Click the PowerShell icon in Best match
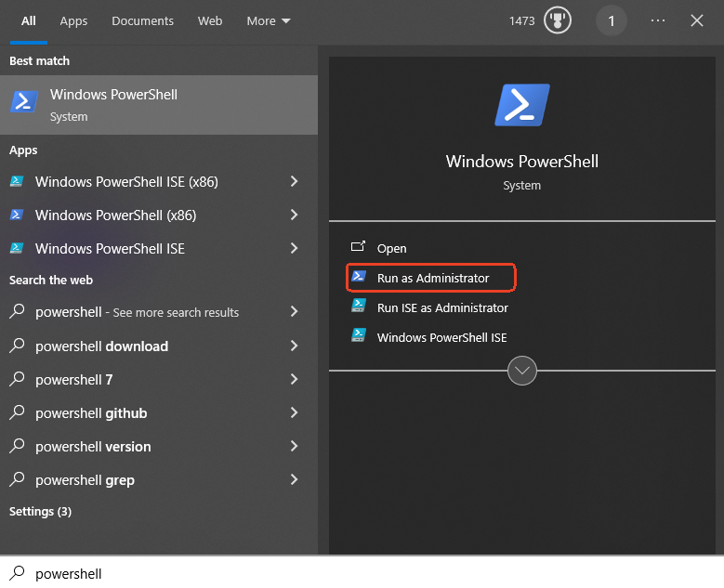The image size is (724, 588). tap(24, 101)
